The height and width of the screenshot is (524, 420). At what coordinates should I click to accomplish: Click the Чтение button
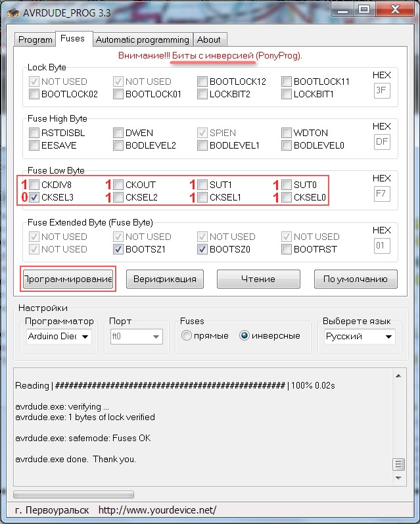tap(258, 279)
